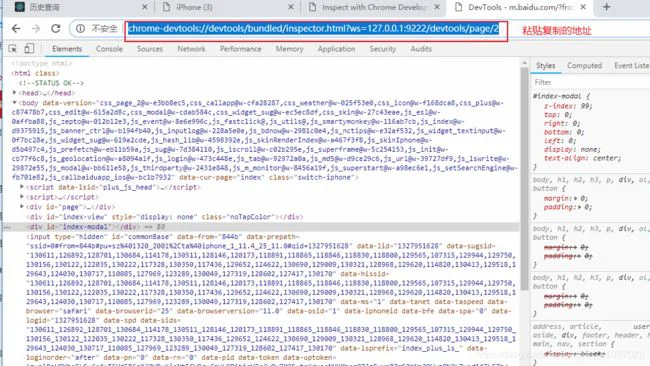The image size is (650, 366).
Task: Click the site info icon beside 不安全
Action: [80, 29]
